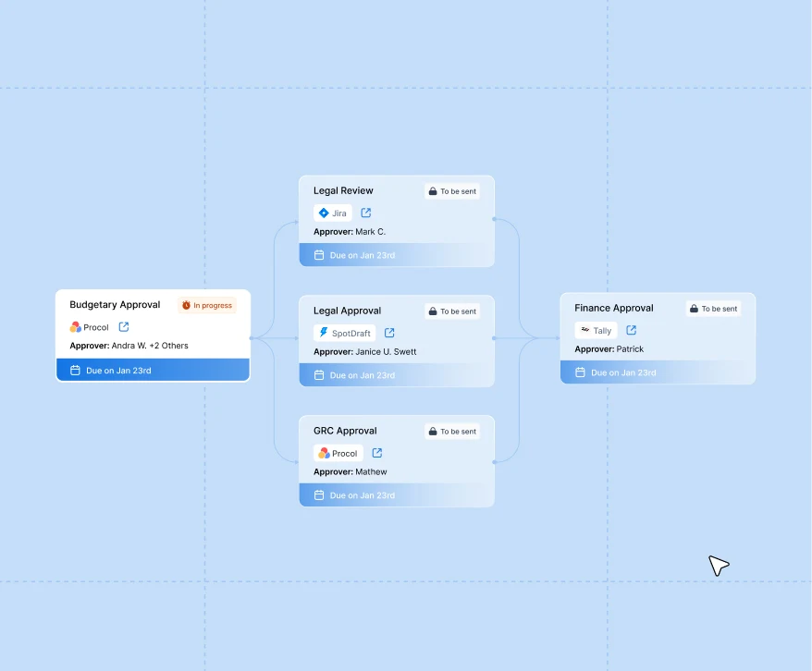This screenshot has width=812, height=671.
Task: Click the calendar icon in Finance Approval card
Action: [x=580, y=372]
